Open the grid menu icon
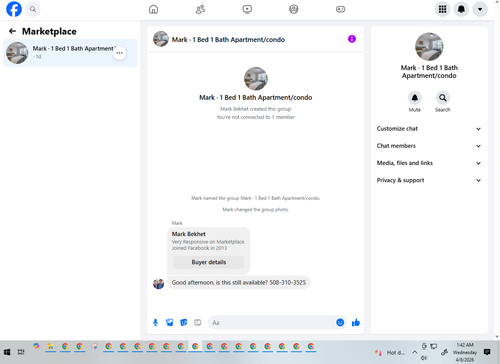 point(442,9)
